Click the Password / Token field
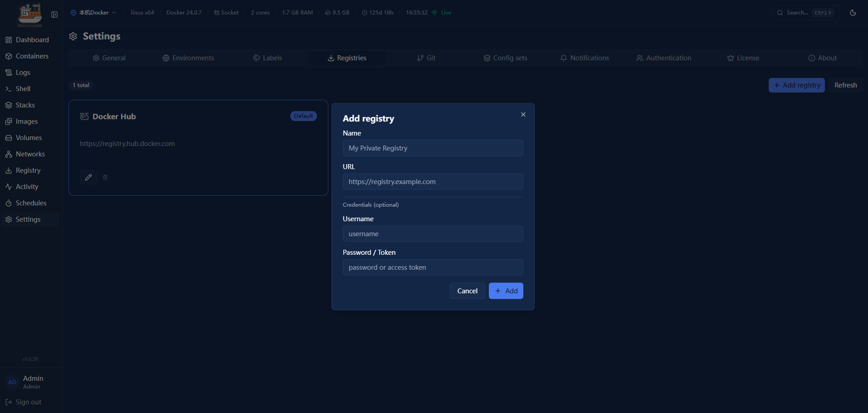 433,267
